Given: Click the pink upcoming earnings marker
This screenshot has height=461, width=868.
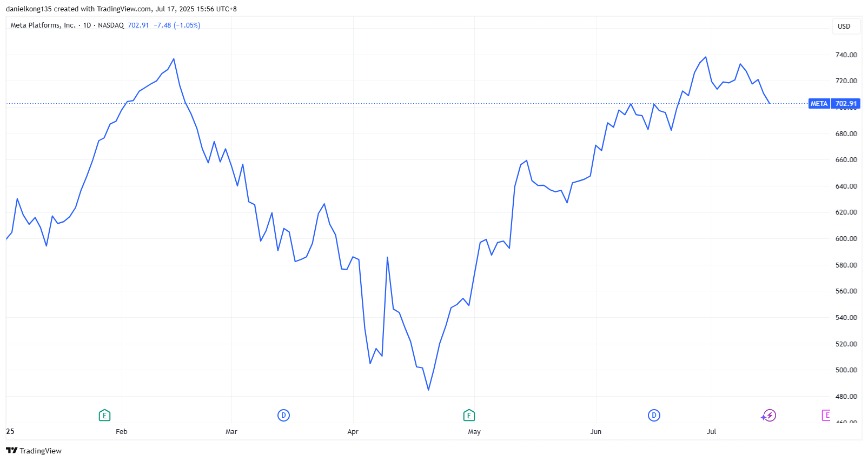Looking at the screenshot, I should point(826,415).
